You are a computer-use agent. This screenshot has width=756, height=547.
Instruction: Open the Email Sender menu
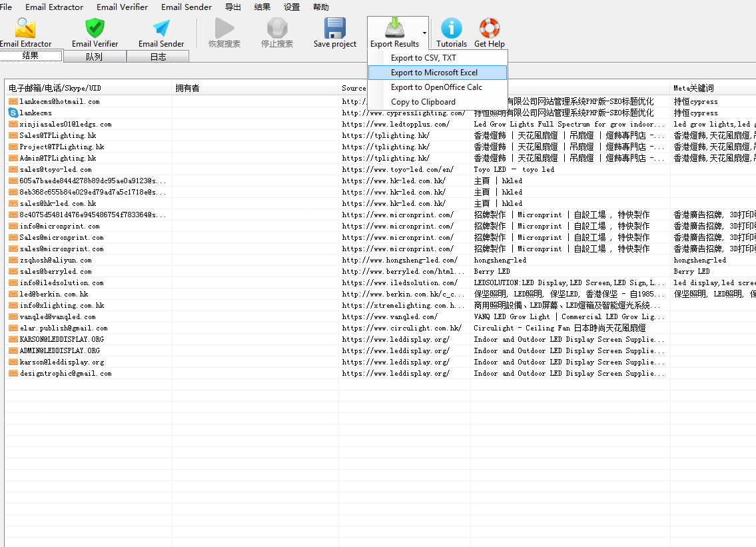pos(187,7)
